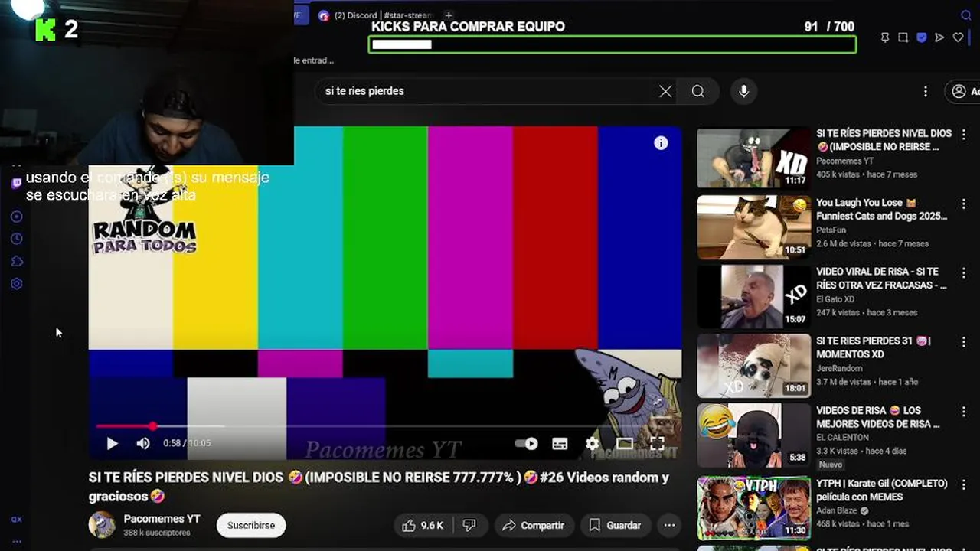Image resolution: width=980 pixels, height=551 pixels.
Task: Click the pin icon in address bar
Action: coord(885,37)
